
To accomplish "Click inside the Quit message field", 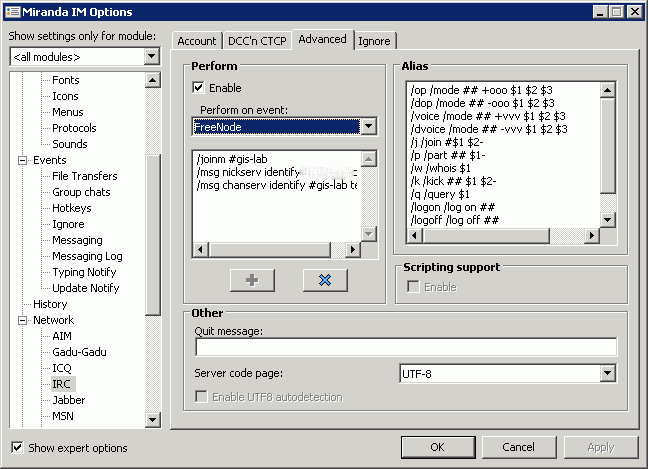I will 406,347.
